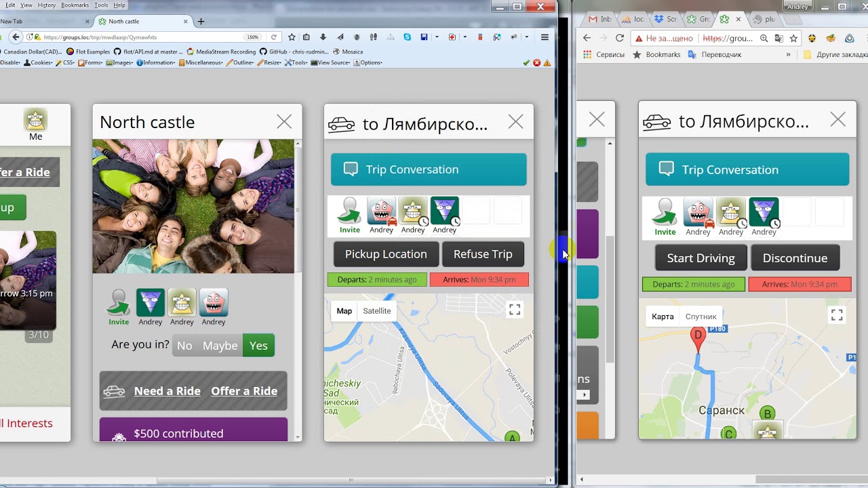The image size is (868, 488).
Task: Open the Forms dropdown in developer toolbar
Action: [91, 62]
